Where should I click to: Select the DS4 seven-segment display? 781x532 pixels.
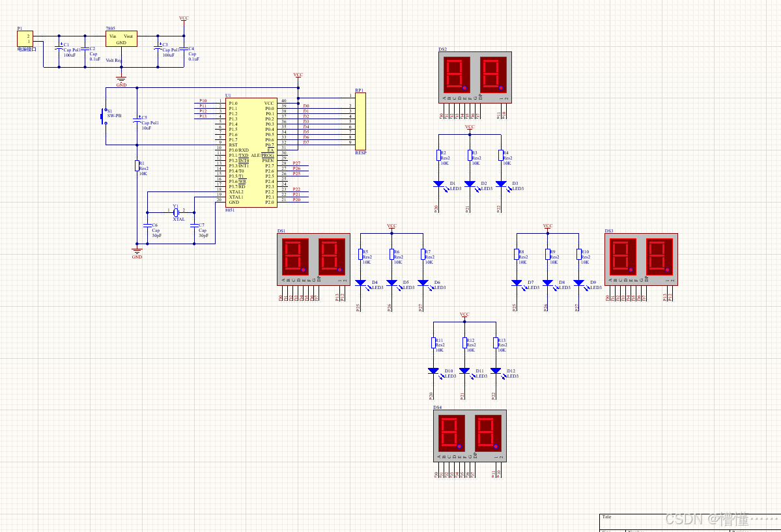[470, 436]
